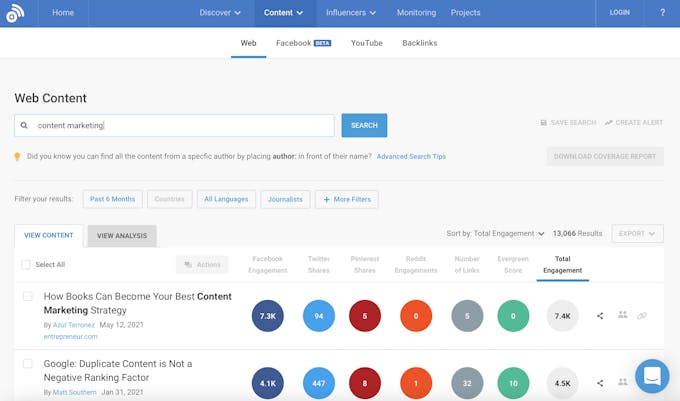The height and width of the screenshot is (401, 680).
Task: Select the Web tab
Action: [x=248, y=43]
